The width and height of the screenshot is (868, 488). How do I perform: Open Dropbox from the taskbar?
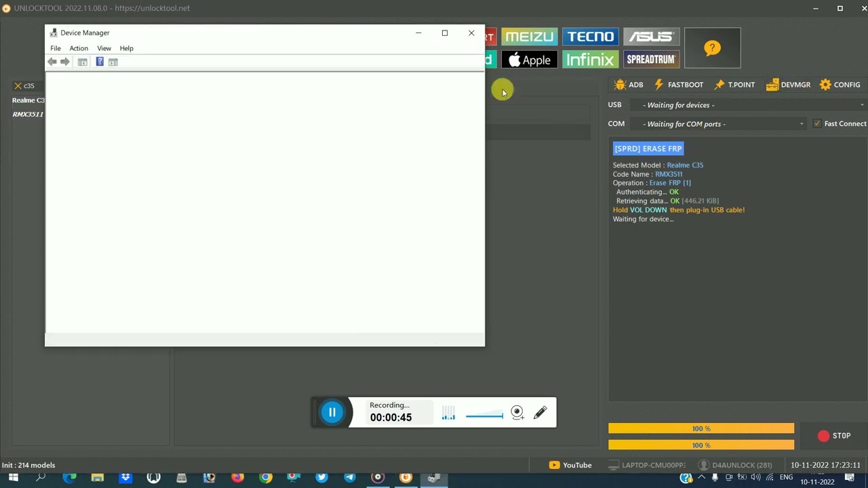pos(125,478)
